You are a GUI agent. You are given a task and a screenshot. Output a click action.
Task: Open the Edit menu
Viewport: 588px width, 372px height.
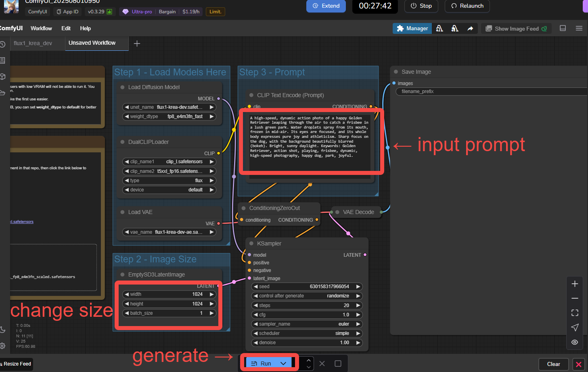point(66,28)
